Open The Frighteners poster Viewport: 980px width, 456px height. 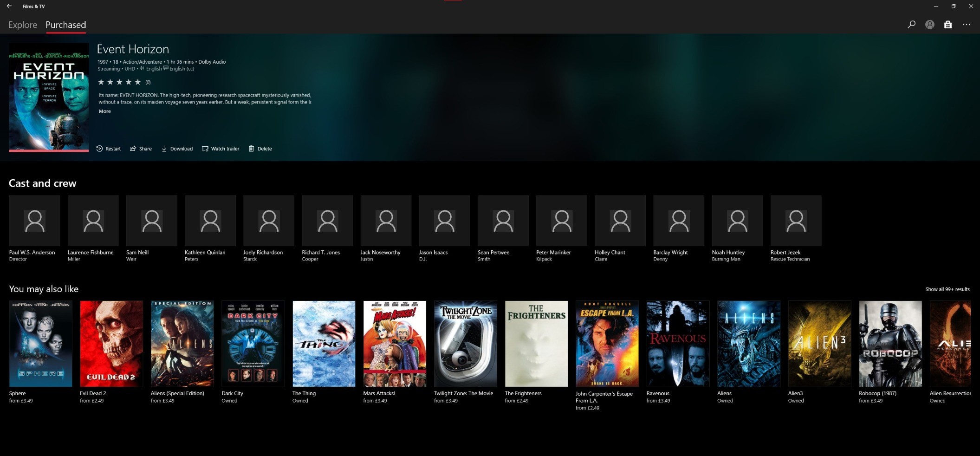pyautogui.click(x=536, y=344)
